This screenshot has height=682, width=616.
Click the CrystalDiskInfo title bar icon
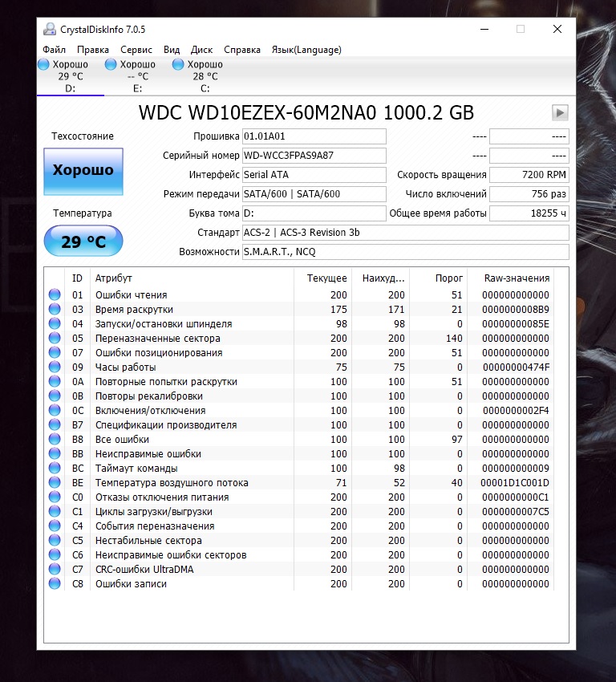50,29
